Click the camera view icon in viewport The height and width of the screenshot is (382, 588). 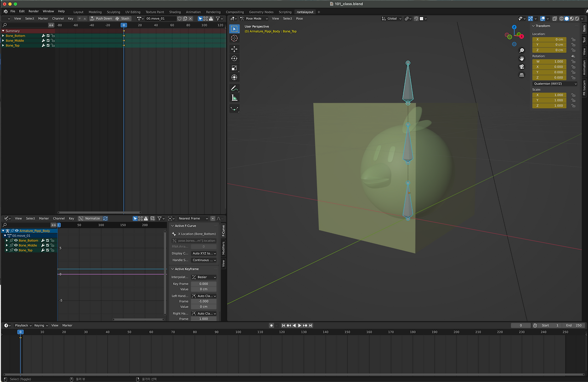(x=522, y=67)
